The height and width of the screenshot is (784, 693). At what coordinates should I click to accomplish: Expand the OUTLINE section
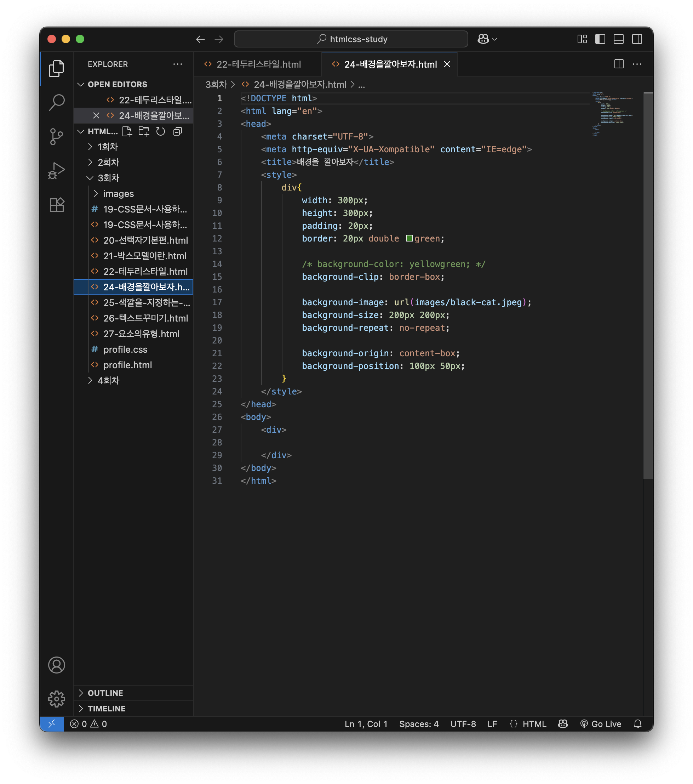click(105, 693)
